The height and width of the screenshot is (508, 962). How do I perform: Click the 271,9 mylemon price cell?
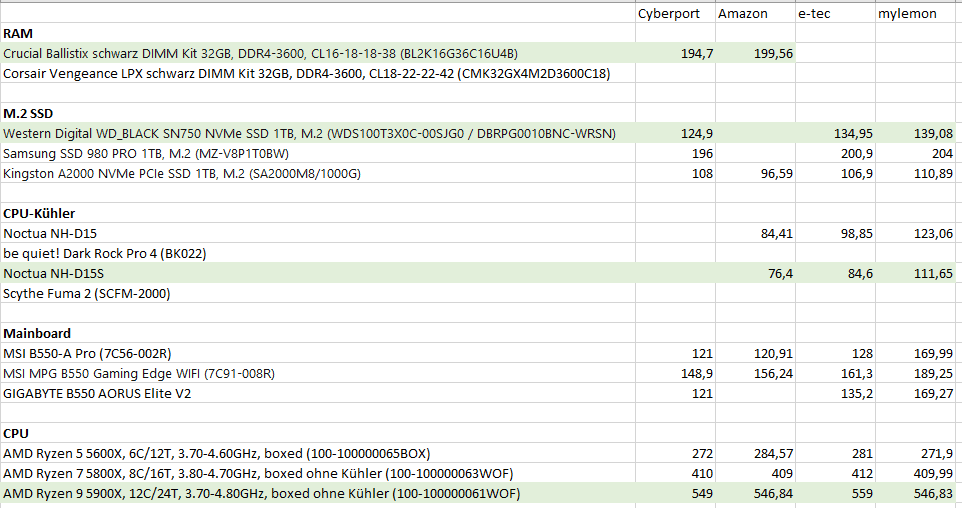click(915, 453)
